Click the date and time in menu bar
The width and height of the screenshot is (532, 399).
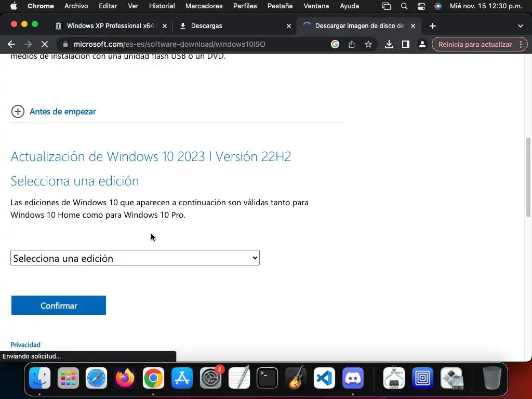click(486, 6)
